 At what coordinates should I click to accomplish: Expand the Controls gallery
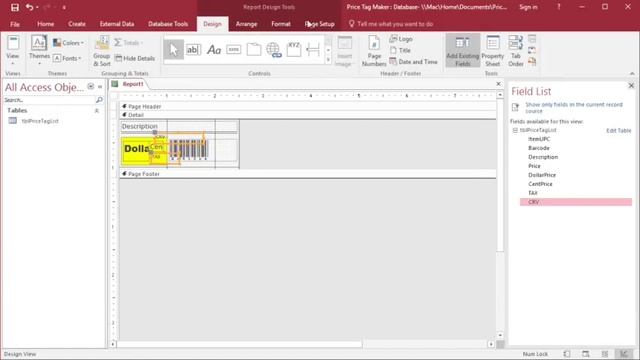click(x=328, y=60)
